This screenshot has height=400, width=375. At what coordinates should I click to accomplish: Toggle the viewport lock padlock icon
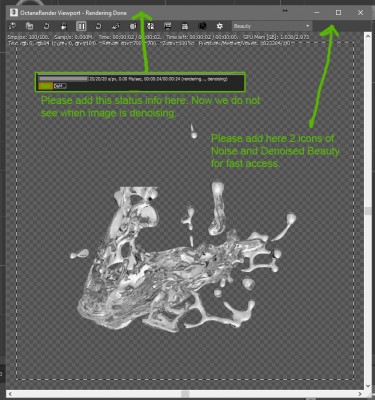pyautogui.click(x=64, y=26)
